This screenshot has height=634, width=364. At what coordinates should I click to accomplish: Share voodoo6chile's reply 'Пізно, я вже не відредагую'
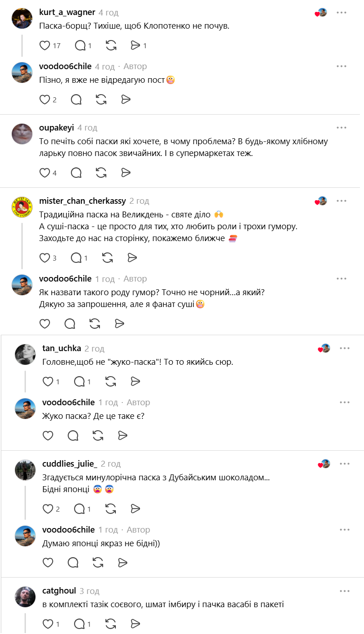point(126,100)
